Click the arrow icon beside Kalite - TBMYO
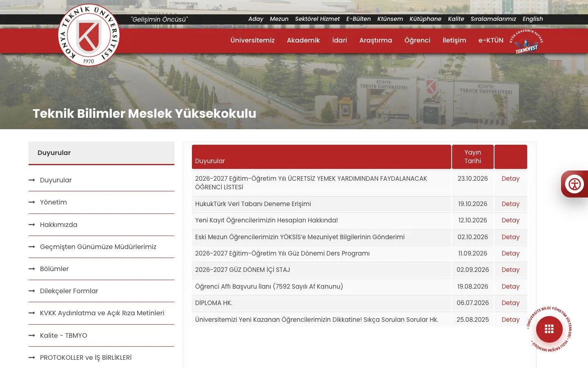The height and width of the screenshot is (368, 588). [32, 335]
